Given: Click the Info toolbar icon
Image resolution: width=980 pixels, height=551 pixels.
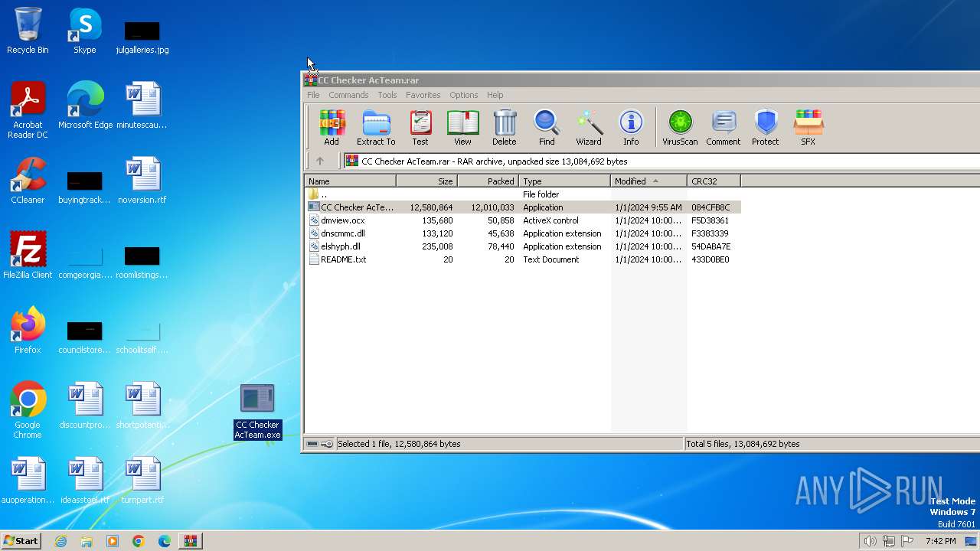Looking at the screenshot, I should [x=631, y=127].
